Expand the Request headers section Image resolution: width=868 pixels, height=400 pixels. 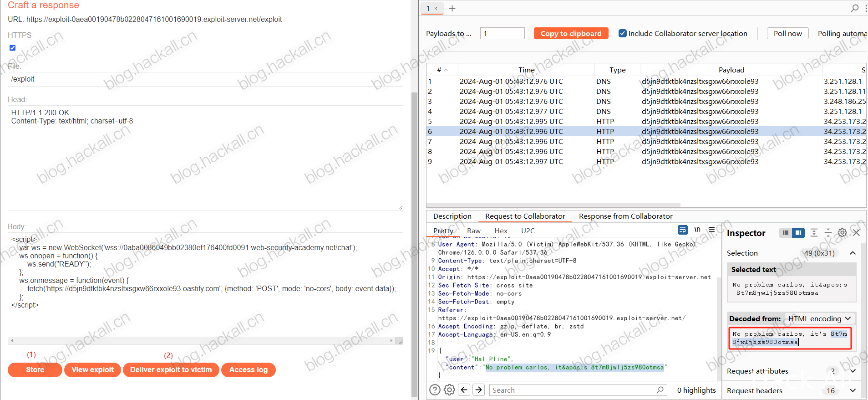coord(853,390)
